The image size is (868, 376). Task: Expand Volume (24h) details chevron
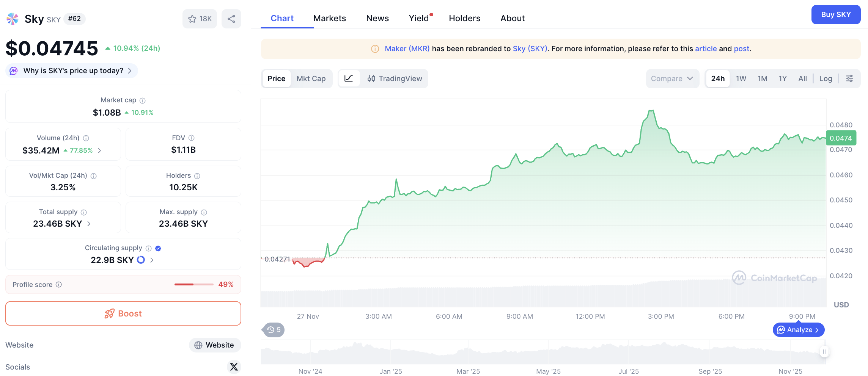click(x=99, y=150)
